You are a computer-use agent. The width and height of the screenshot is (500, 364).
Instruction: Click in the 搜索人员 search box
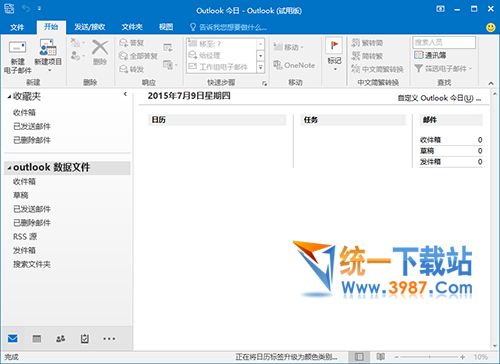pos(444,42)
